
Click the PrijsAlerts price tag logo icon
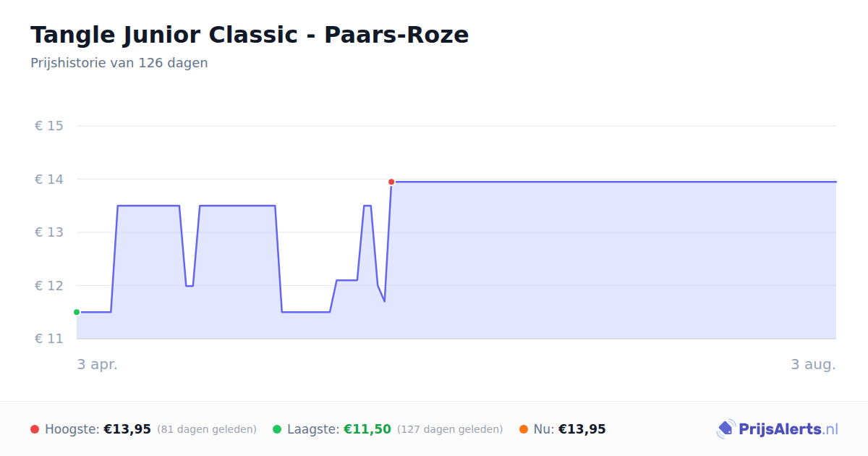[726, 429]
